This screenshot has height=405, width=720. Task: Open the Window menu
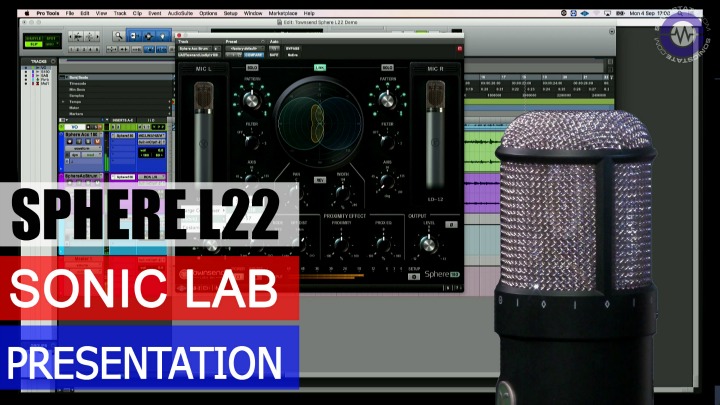[x=253, y=13]
